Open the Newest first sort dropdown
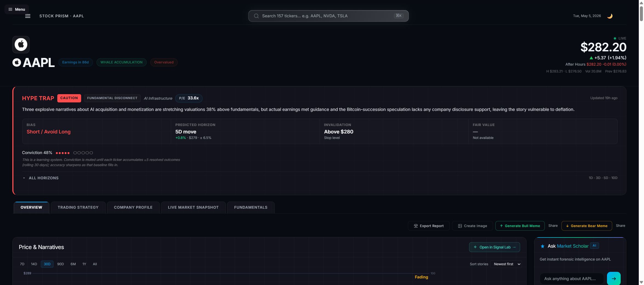644x285 pixels. click(506, 264)
